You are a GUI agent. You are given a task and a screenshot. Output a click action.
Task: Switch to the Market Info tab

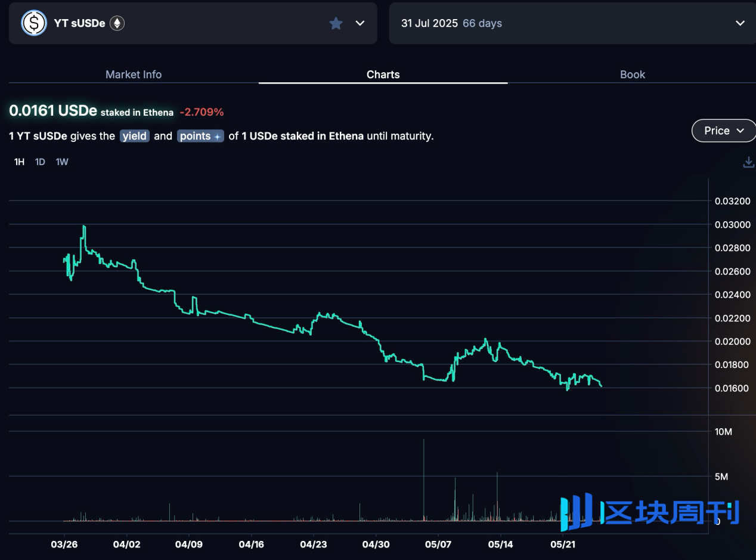(134, 75)
